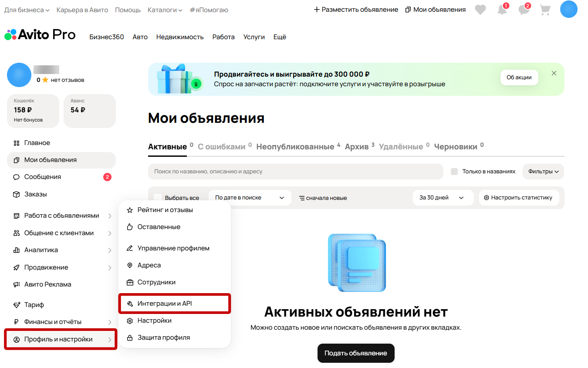The width and height of the screenshot is (588, 368).
Task: Open 'Главное' in the sidebar
Action: (61, 143)
